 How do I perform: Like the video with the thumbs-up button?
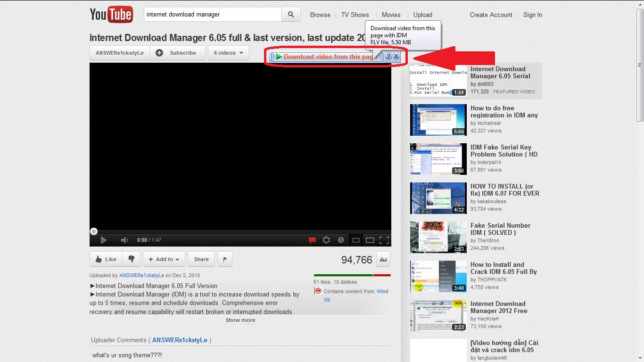(x=105, y=259)
